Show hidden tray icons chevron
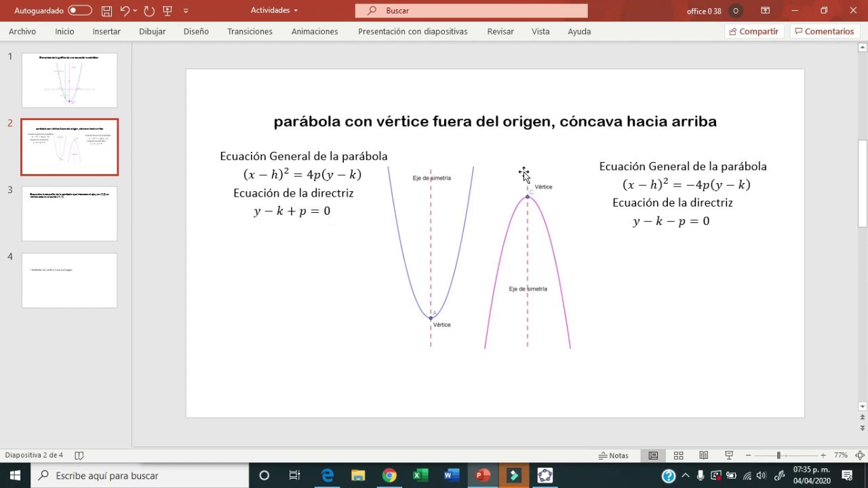Image resolution: width=868 pixels, height=488 pixels. tap(686, 475)
